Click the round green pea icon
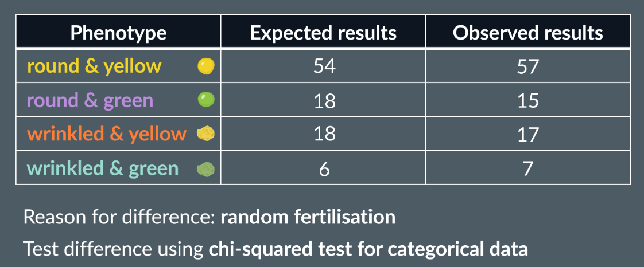644x267 pixels. (x=206, y=100)
